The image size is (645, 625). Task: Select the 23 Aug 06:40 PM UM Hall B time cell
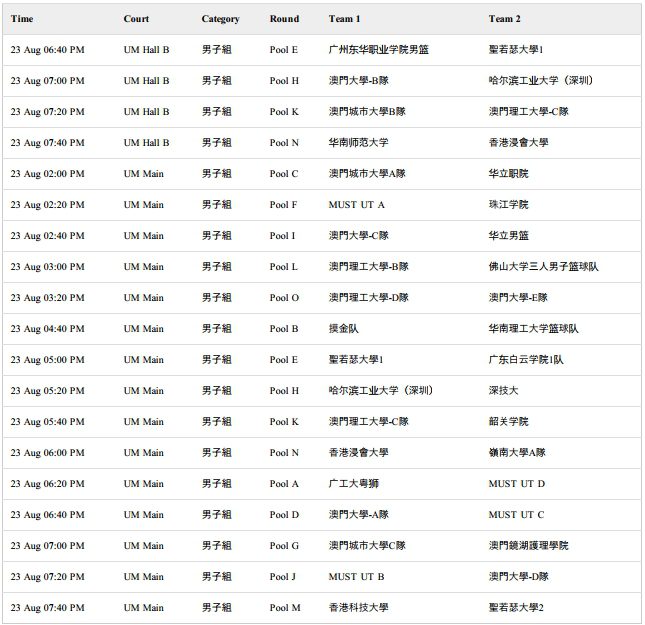tap(48, 50)
